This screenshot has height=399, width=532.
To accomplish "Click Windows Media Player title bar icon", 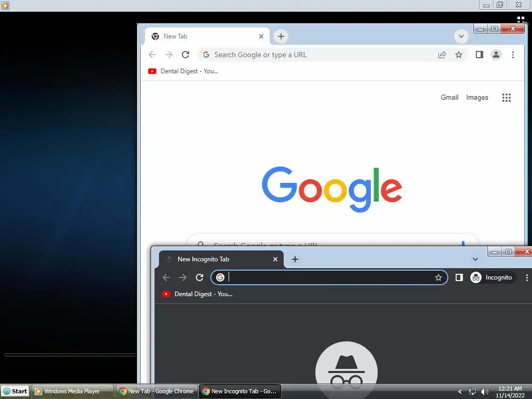I will click(x=5, y=5).
